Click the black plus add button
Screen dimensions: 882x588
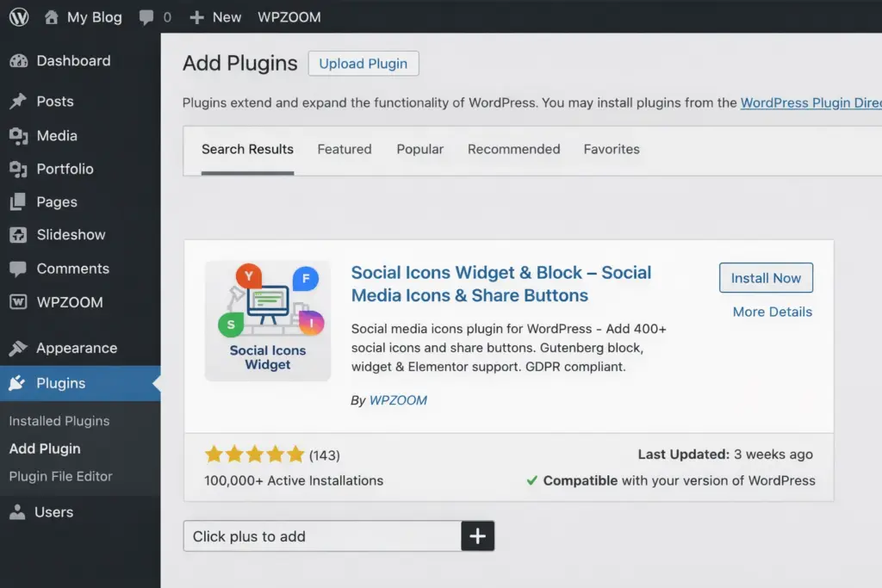pyautogui.click(x=478, y=536)
